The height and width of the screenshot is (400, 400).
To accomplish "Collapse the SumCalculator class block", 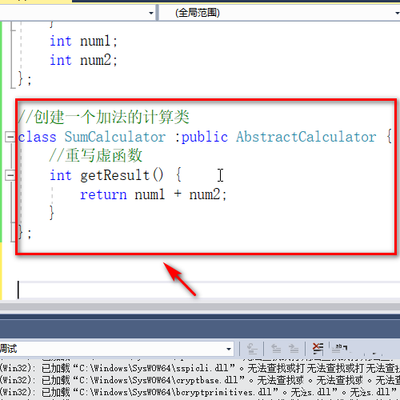I will pos(10,136).
